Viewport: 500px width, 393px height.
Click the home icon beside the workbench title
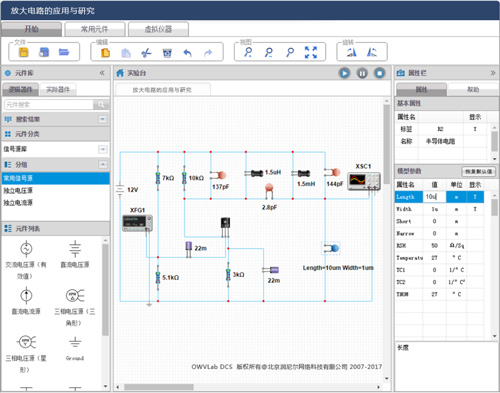120,73
